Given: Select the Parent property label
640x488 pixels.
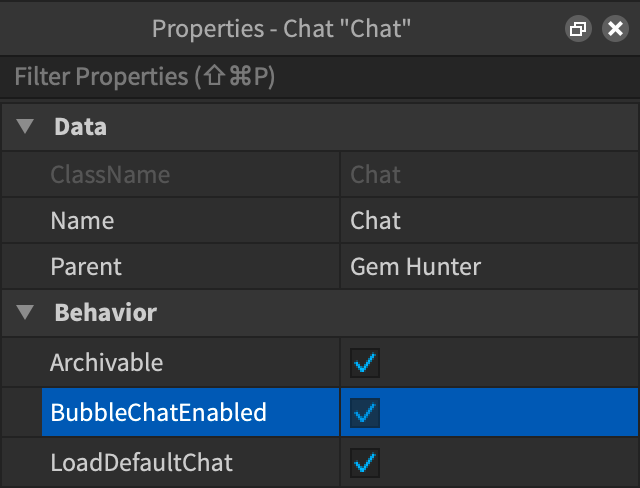Looking at the screenshot, I should [x=86, y=267].
